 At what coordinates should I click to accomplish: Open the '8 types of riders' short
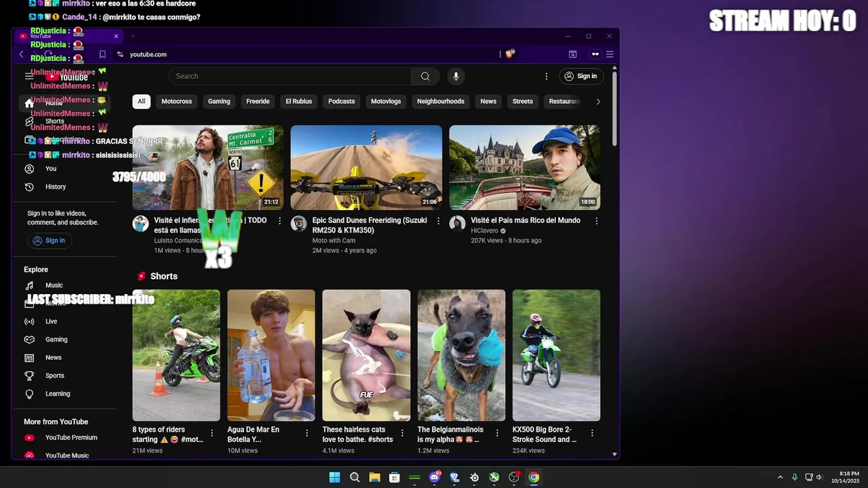point(176,355)
